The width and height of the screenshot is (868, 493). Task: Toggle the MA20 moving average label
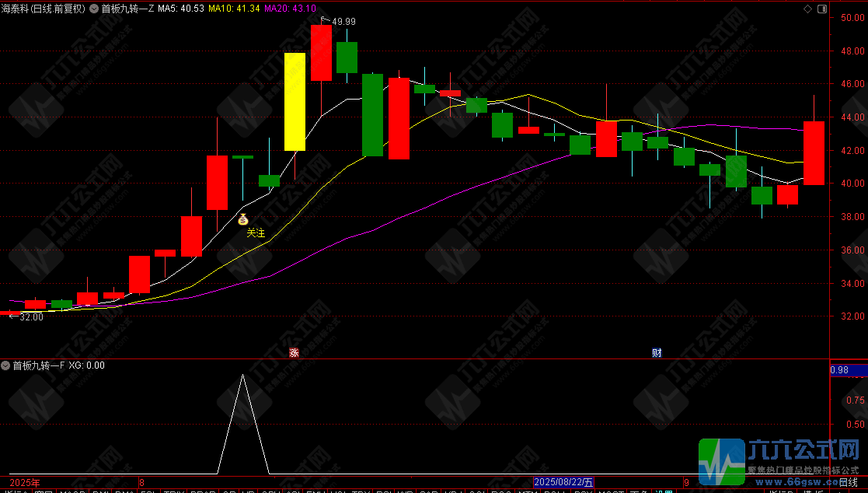tap(289, 9)
